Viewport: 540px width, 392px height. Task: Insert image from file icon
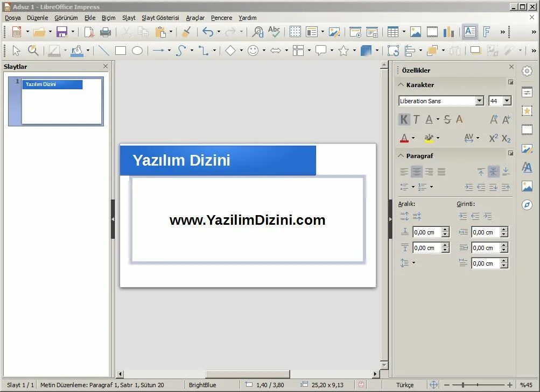coord(415,32)
